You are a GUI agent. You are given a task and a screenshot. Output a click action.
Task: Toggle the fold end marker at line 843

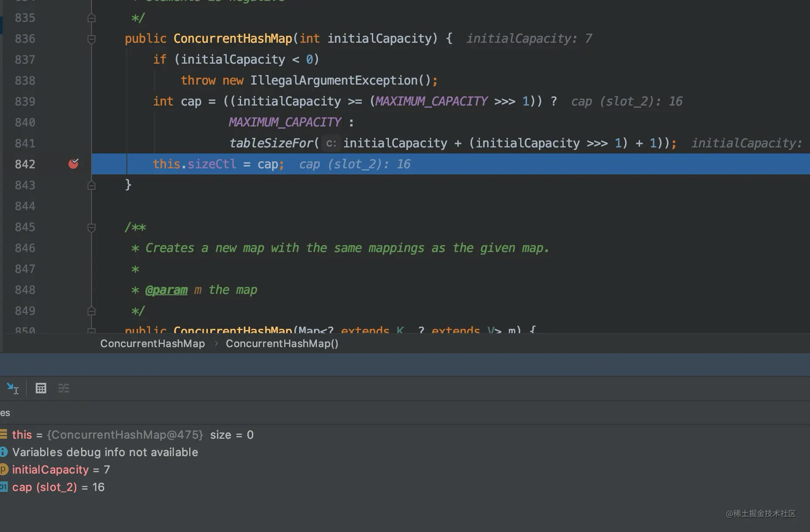point(92,185)
